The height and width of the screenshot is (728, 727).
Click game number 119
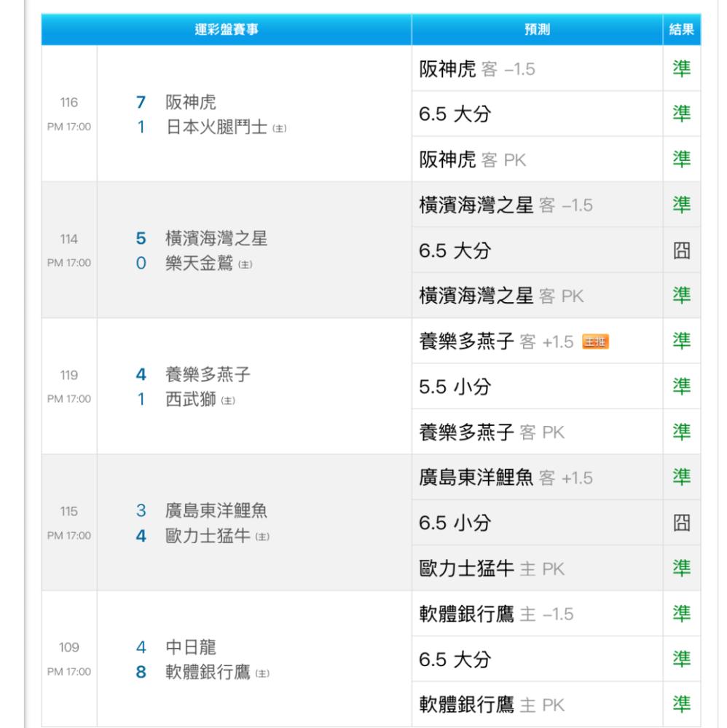(68, 375)
